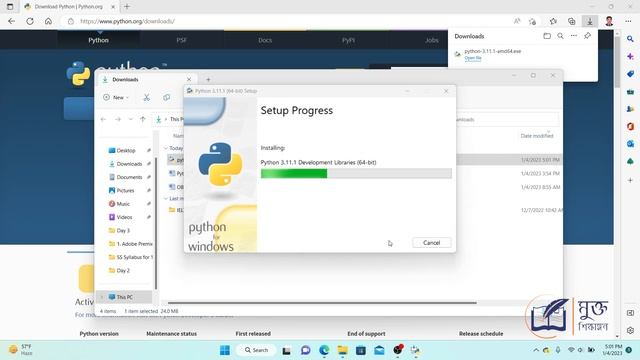640x360 pixels.
Task: Go to Edge home page
Action: click(48, 21)
